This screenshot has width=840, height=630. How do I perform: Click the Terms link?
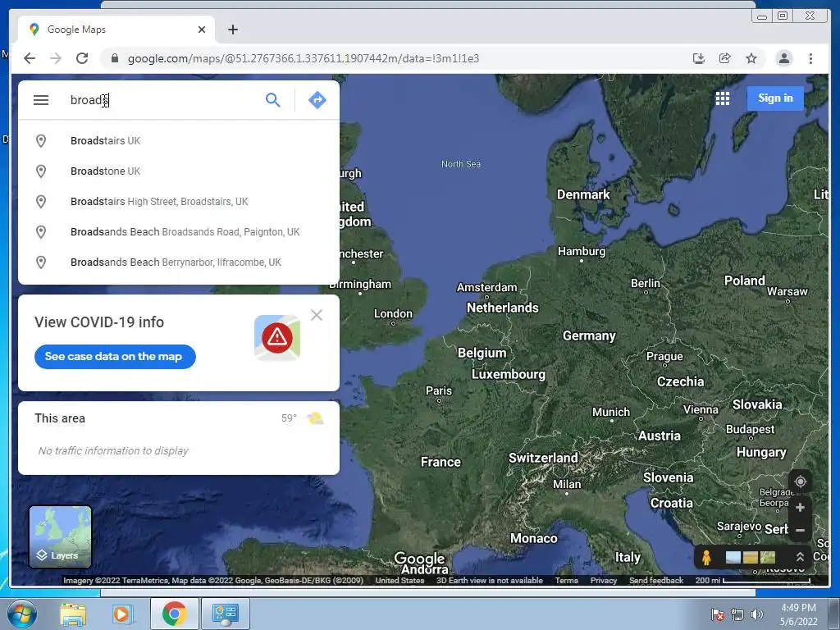point(566,581)
